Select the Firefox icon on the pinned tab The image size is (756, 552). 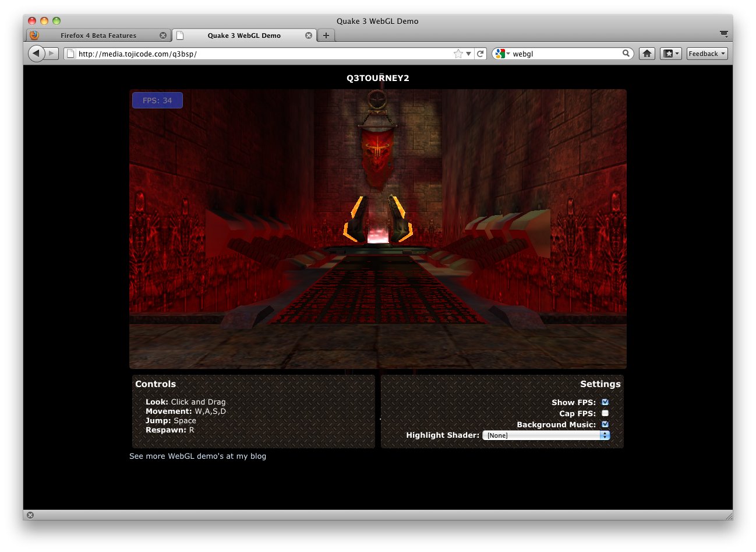[33, 35]
